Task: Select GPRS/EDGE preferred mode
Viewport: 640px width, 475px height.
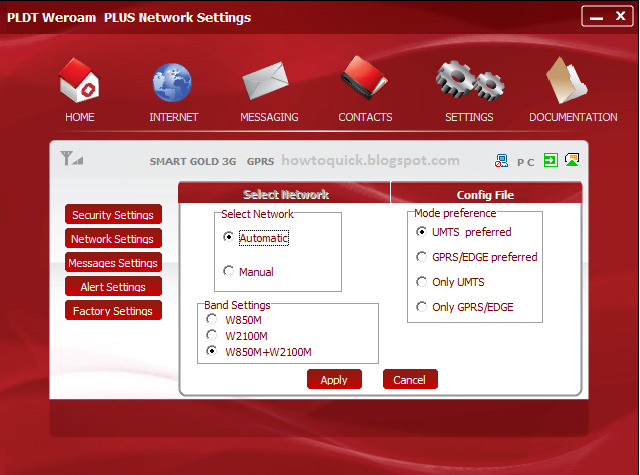Action: [421, 257]
